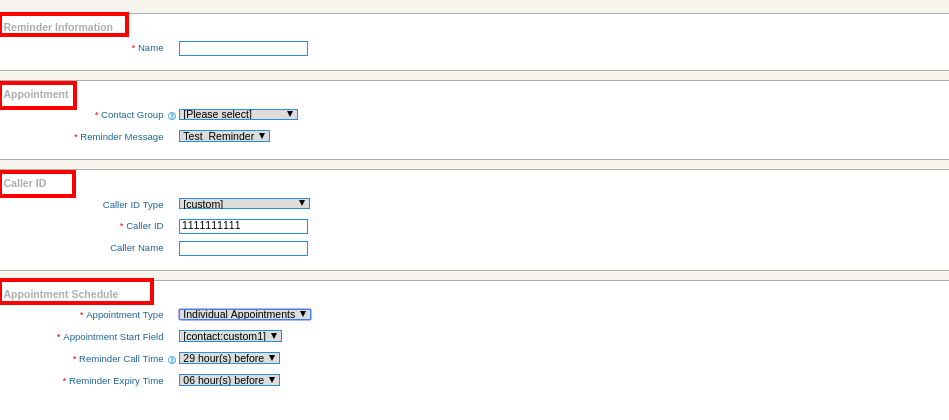The width and height of the screenshot is (949, 420).
Task: Open the Contact Group dropdown
Action: click(238, 114)
